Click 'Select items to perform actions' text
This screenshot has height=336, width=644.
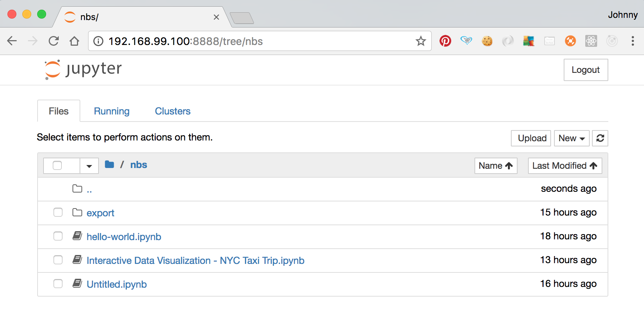click(x=125, y=137)
